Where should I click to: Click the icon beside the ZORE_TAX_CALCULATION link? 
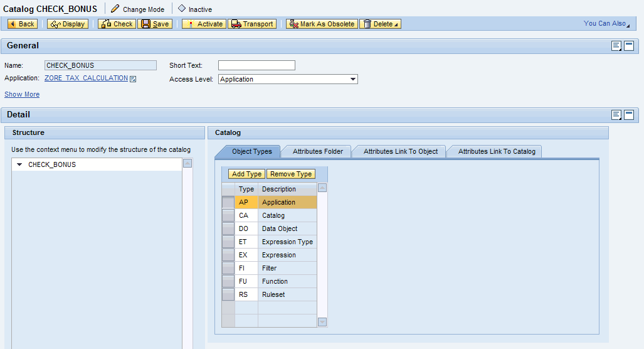coord(133,79)
